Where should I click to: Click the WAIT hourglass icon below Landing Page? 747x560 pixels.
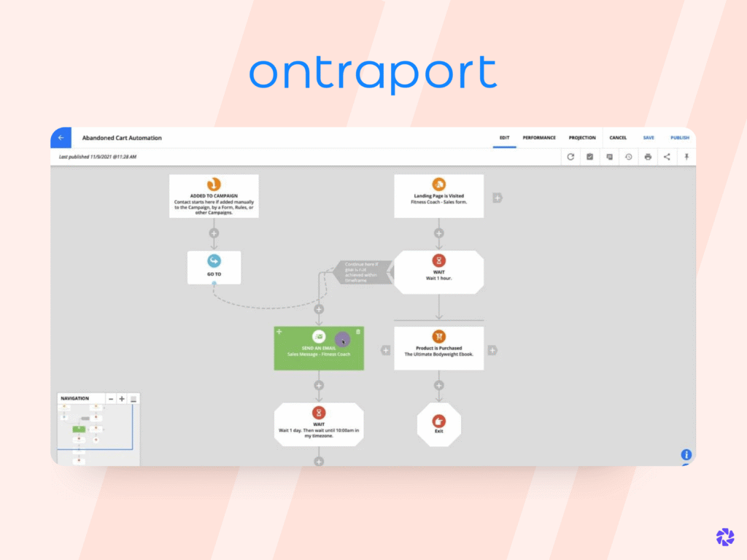(438, 261)
